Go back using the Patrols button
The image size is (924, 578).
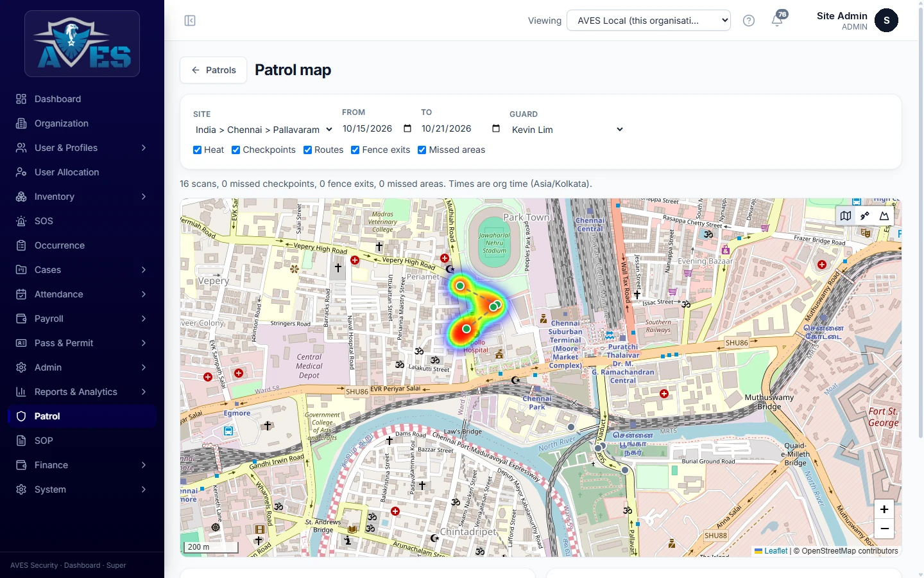(214, 70)
